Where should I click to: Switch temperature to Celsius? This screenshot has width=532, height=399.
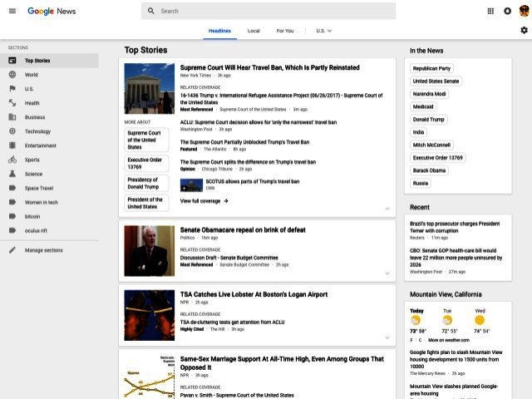click(420, 340)
